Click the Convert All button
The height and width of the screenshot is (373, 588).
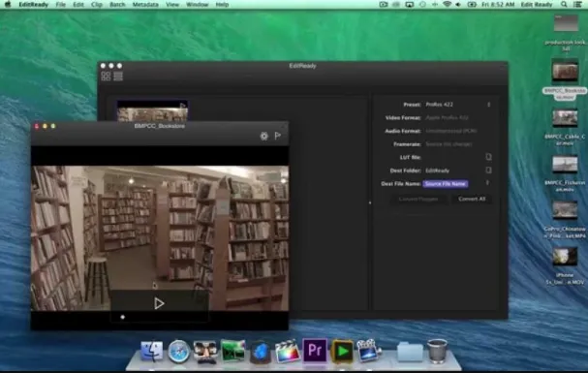472,199
